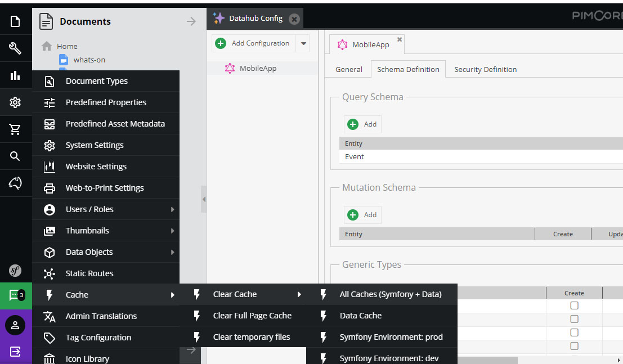Open the File (document) sidebar icon
The height and width of the screenshot is (364, 623).
tap(15, 21)
